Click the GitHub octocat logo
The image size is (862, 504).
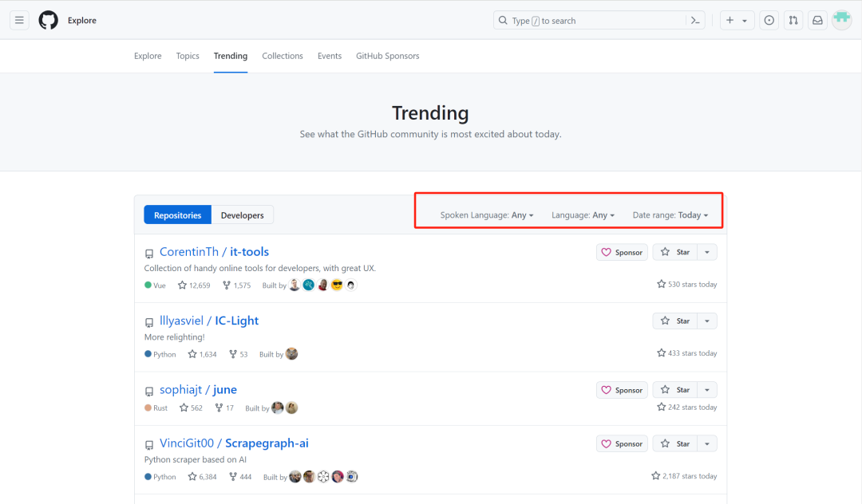pos(49,20)
